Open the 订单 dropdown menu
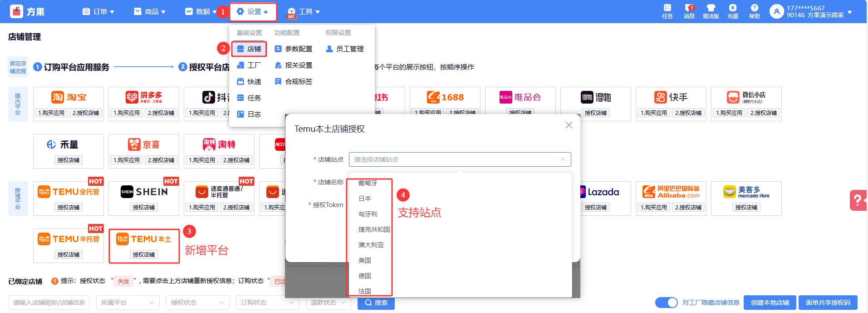868x313 pixels. point(98,12)
